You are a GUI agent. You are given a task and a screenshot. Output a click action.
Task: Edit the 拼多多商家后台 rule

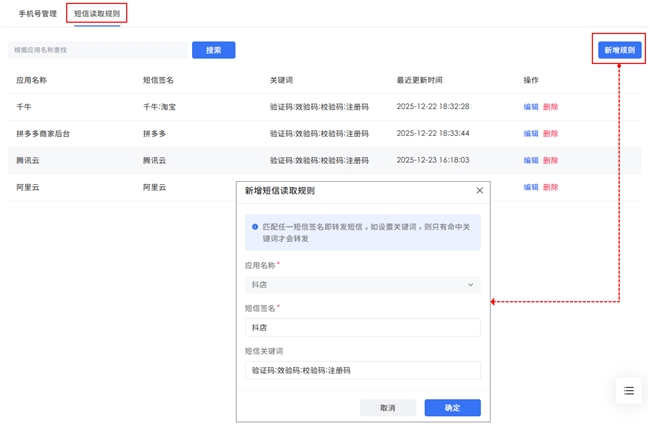(530, 134)
